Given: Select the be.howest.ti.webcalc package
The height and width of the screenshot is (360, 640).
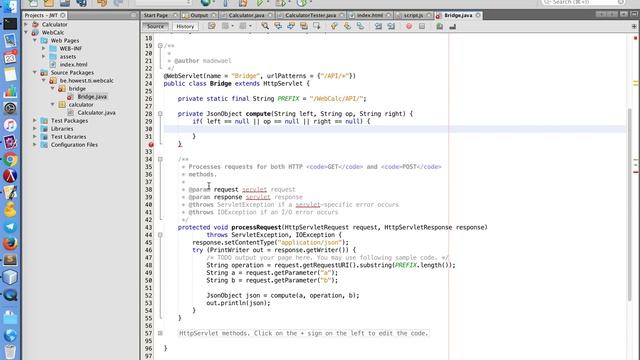Looking at the screenshot, I should click(x=87, y=80).
